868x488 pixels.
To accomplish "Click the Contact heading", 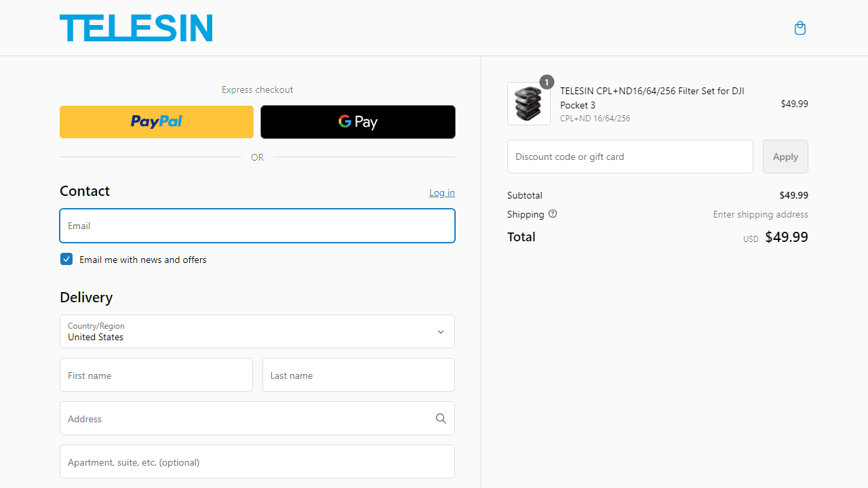I will pos(85,191).
